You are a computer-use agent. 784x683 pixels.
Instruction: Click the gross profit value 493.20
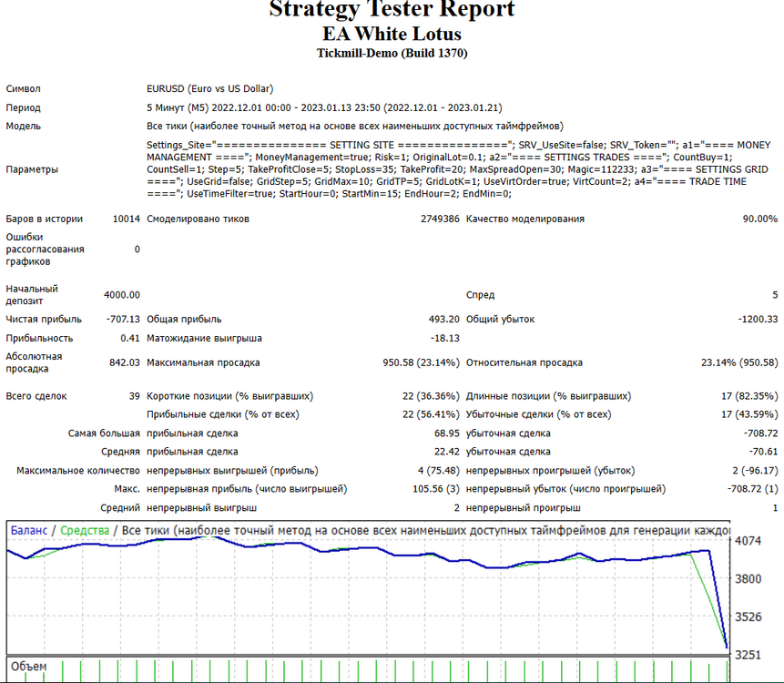coord(444,319)
